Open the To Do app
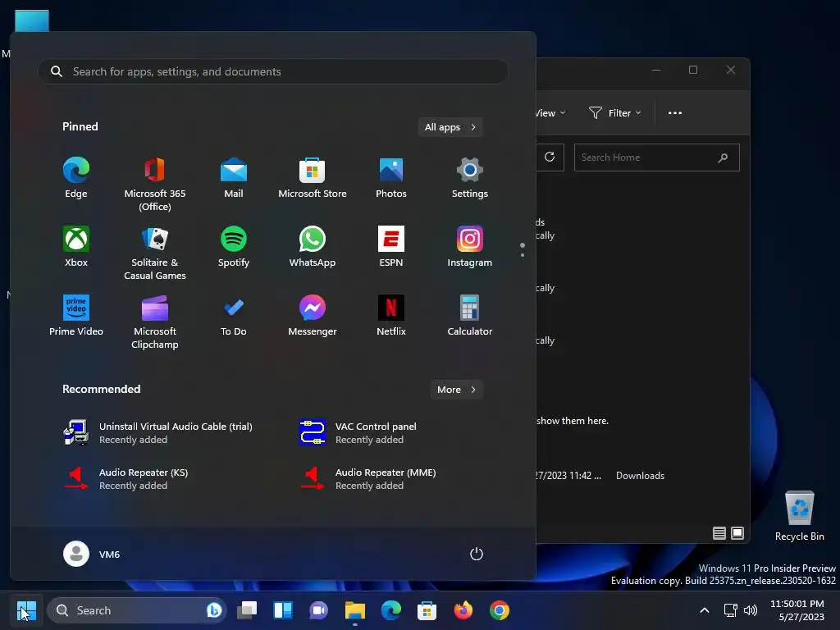The height and width of the screenshot is (630, 840). tap(234, 316)
